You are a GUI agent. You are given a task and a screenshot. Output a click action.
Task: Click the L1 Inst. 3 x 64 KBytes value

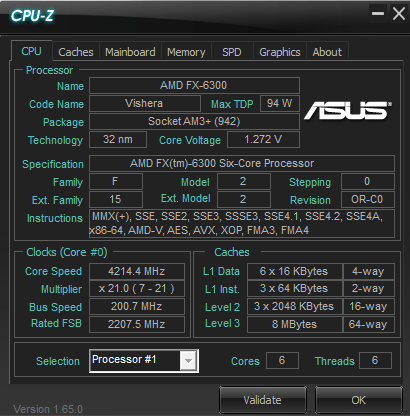click(x=295, y=288)
